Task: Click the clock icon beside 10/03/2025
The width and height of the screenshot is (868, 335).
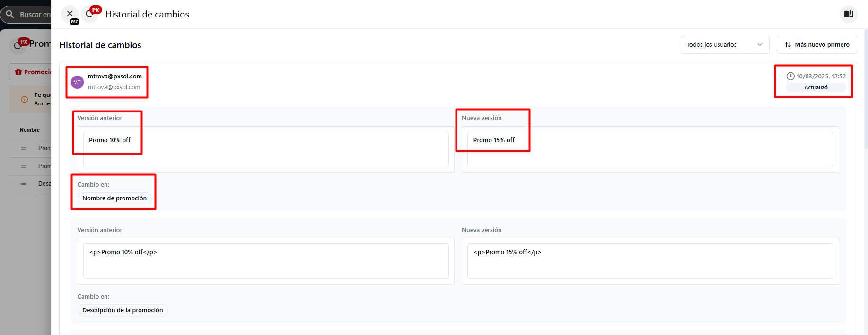Action: 790,76
